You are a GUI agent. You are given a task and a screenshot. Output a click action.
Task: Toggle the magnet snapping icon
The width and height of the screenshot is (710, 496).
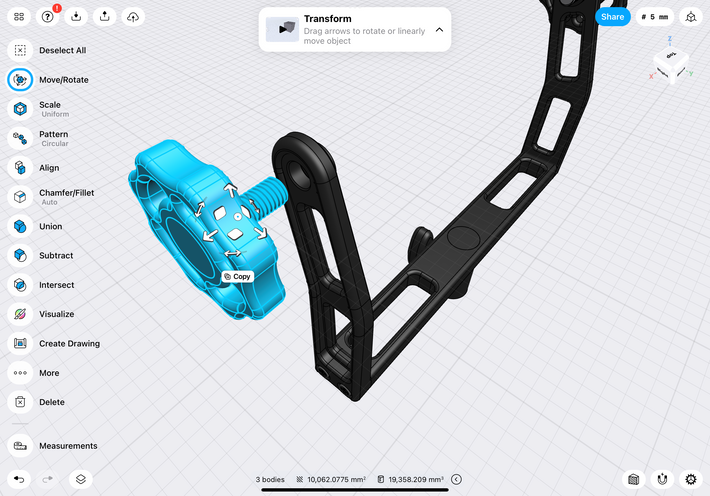pos(662,479)
